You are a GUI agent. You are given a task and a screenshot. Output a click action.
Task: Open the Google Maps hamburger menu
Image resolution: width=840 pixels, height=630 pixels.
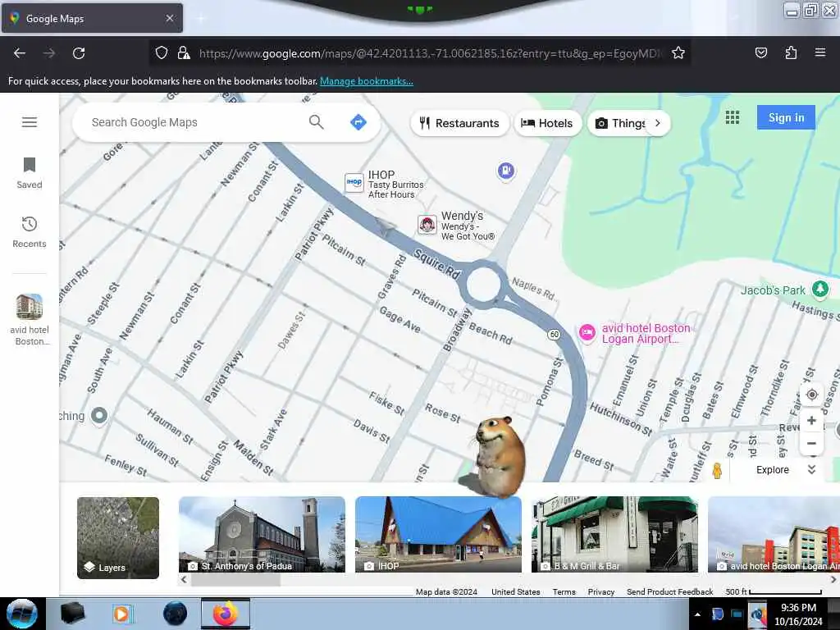tap(30, 122)
